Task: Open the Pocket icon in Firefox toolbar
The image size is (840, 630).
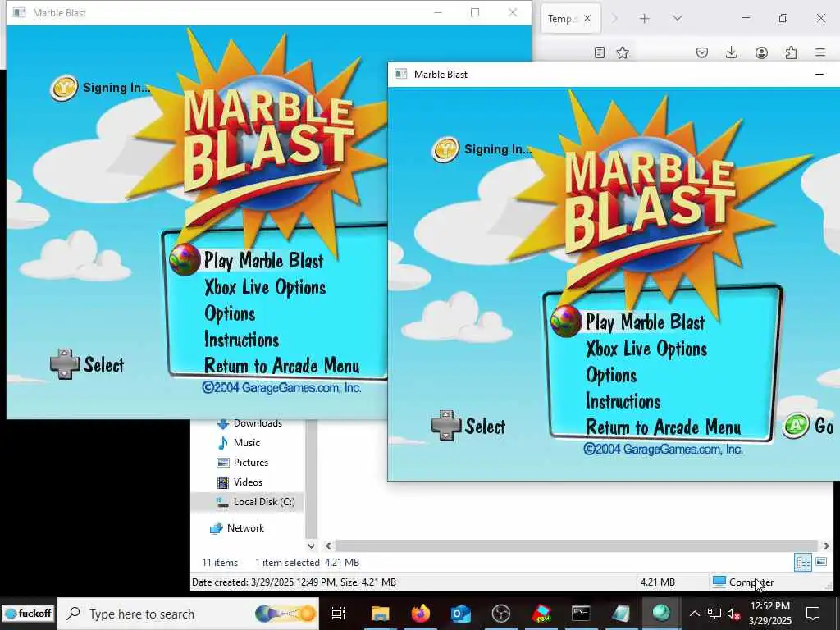Action: (702, 52)
